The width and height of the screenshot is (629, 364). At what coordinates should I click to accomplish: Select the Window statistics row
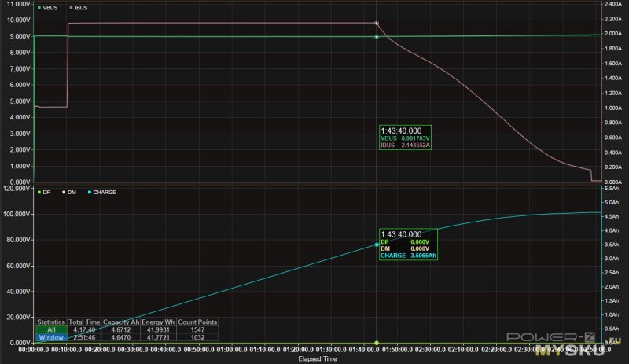(51, 337)
